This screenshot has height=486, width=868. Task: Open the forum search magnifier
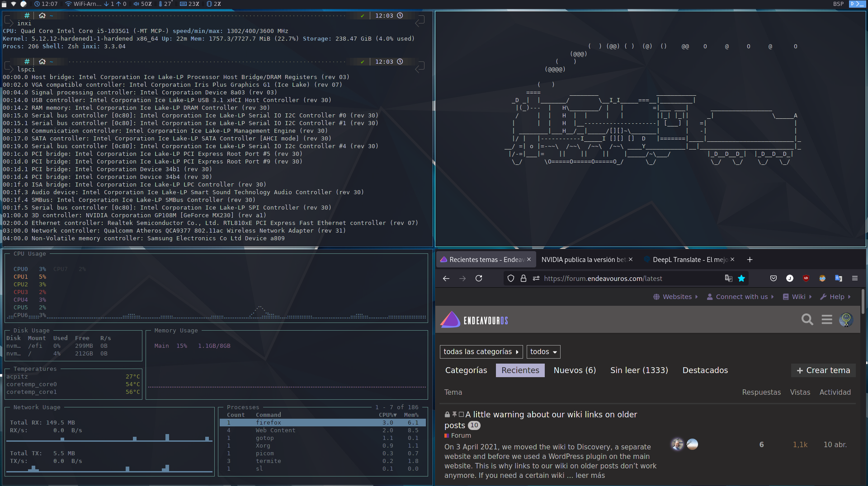807,319
